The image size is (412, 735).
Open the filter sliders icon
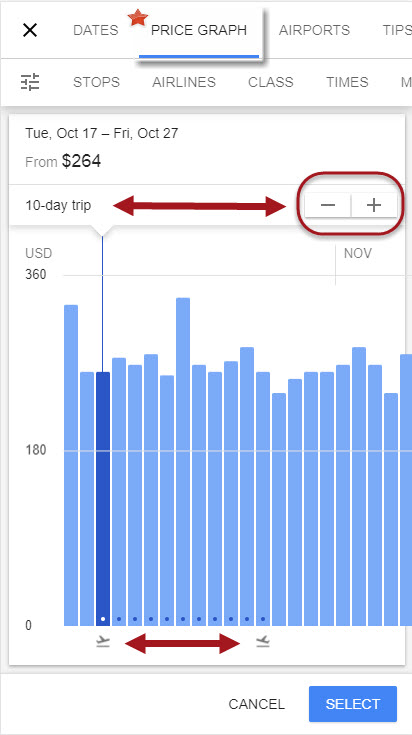point(30,82)
